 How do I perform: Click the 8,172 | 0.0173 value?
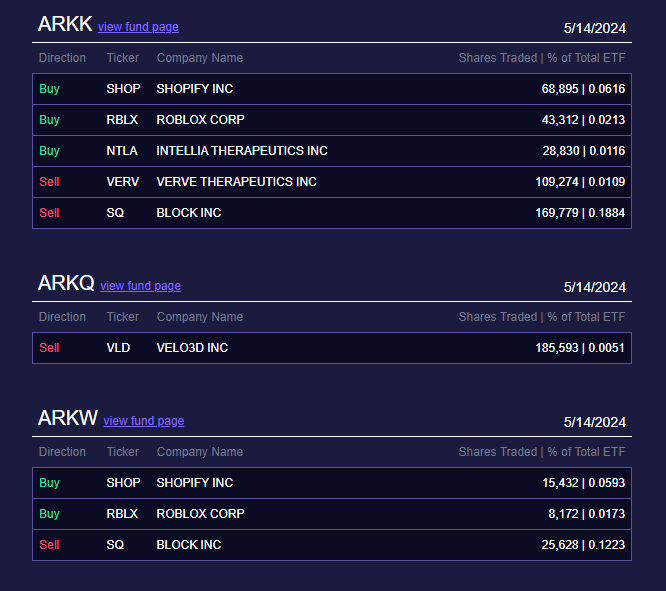pos(587,514)
